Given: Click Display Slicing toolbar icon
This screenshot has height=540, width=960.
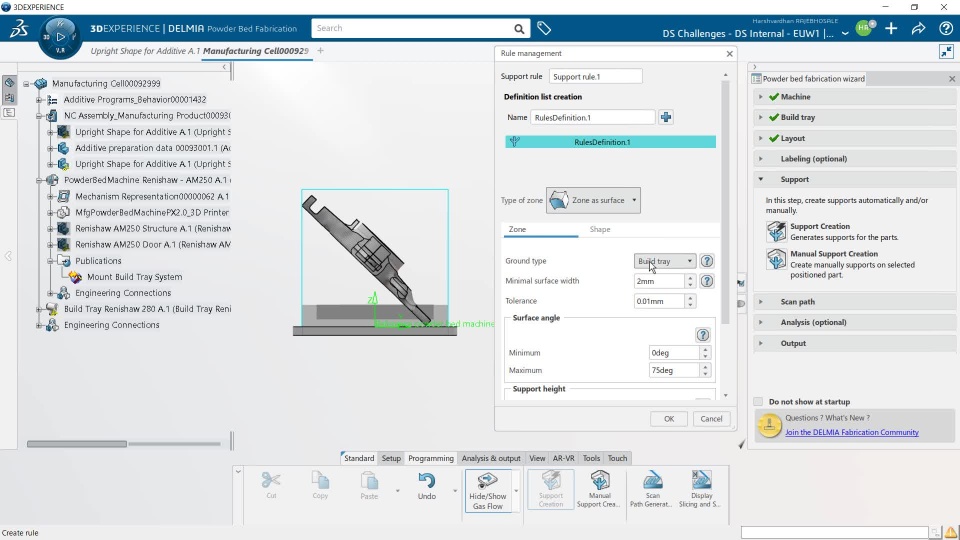Looking at the screenshot, I should (x=702, y=489).
